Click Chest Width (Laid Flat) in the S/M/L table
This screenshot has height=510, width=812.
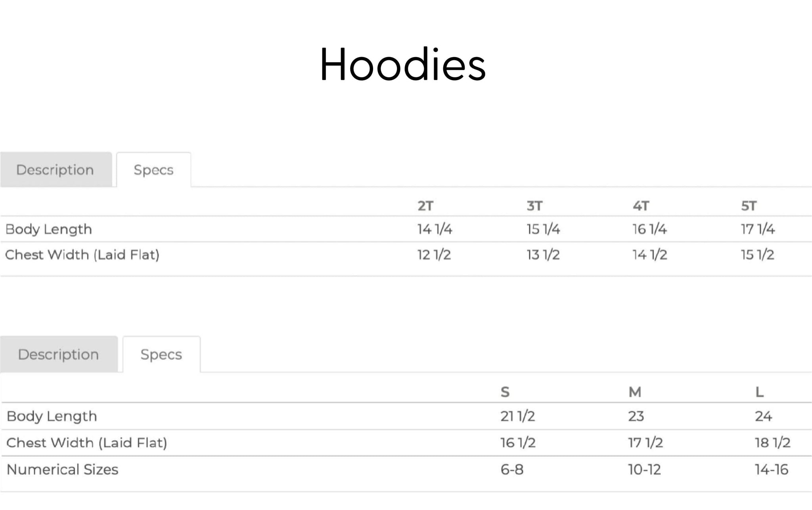point(87,443)
